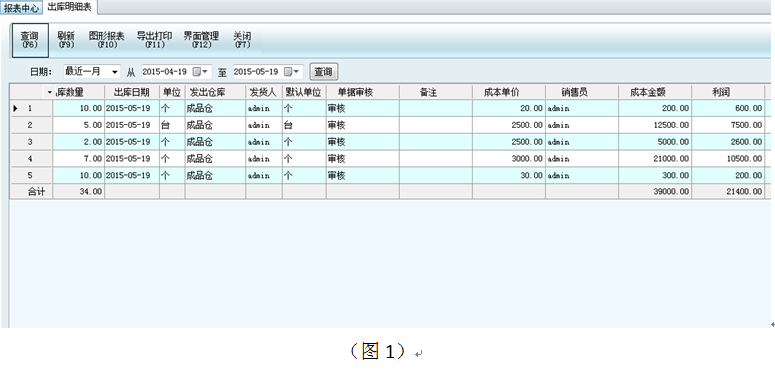
Task: Expand the 最近一月 date range dropdown
Action: tap(115, 72)
